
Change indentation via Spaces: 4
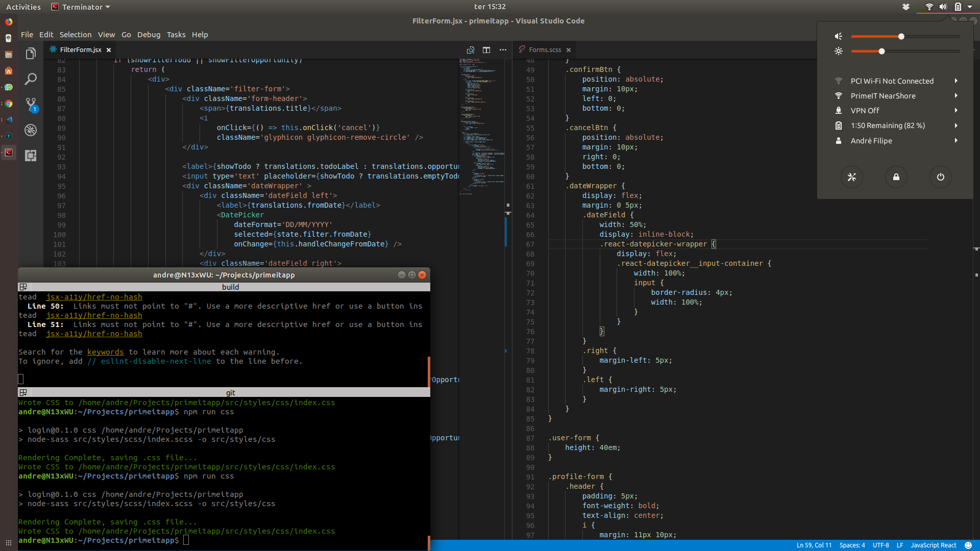point(852,545)
